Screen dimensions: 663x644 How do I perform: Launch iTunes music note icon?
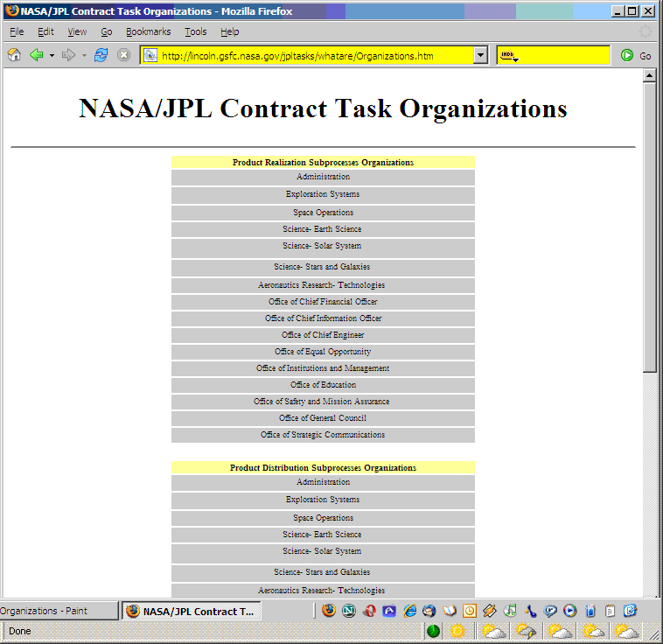[510, 611]
